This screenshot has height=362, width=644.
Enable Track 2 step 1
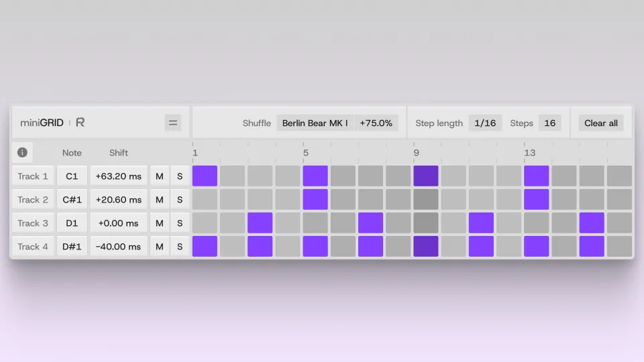pyautogui.click(x=205, y=200)
